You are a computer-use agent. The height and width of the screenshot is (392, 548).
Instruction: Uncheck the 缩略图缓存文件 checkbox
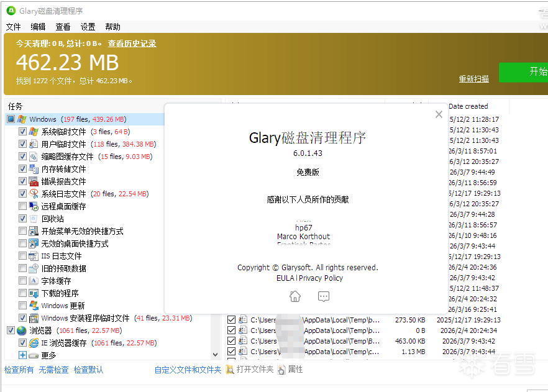tap(23, 157)
